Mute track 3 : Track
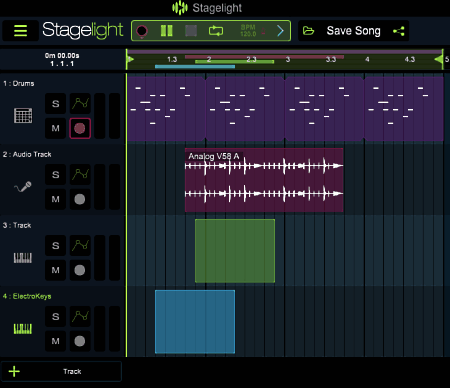The image size is (450, 388). pos(55,270)
